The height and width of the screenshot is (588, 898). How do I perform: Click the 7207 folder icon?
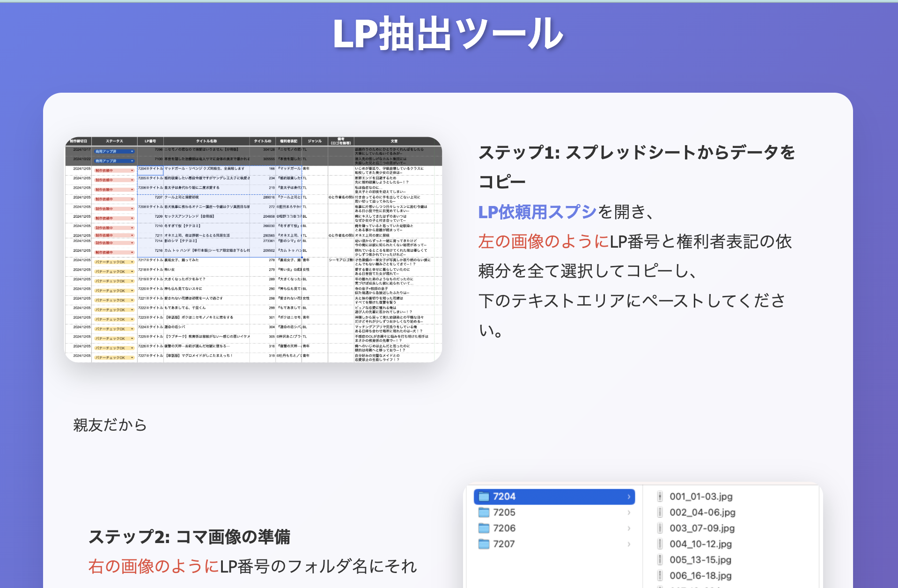(484, 544)
